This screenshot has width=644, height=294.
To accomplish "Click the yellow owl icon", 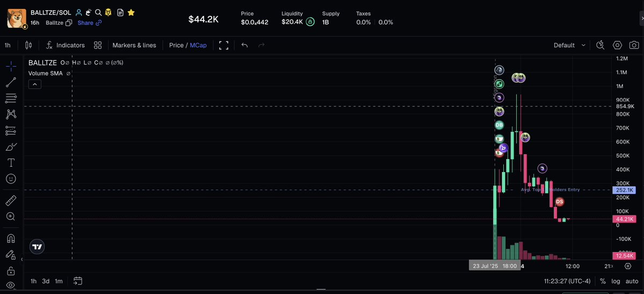I will tap(108, 13).
